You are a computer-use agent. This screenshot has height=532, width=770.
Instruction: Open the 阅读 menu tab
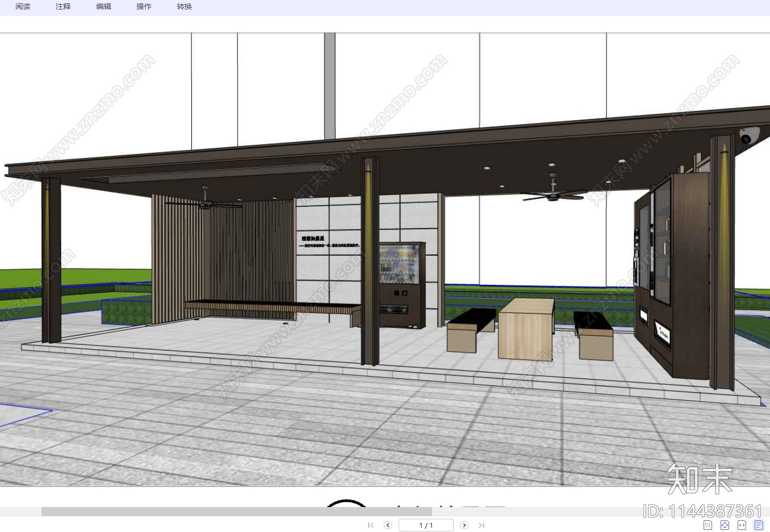23,6
